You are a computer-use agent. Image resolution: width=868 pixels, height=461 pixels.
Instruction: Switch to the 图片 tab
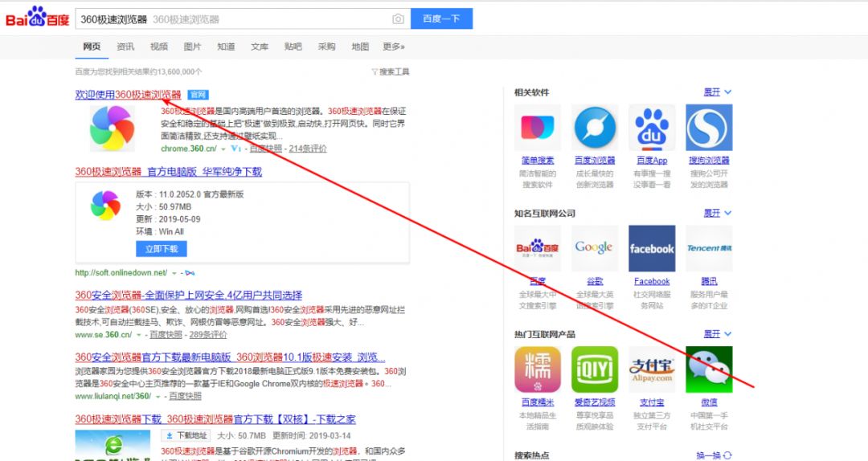click(192, 47)
